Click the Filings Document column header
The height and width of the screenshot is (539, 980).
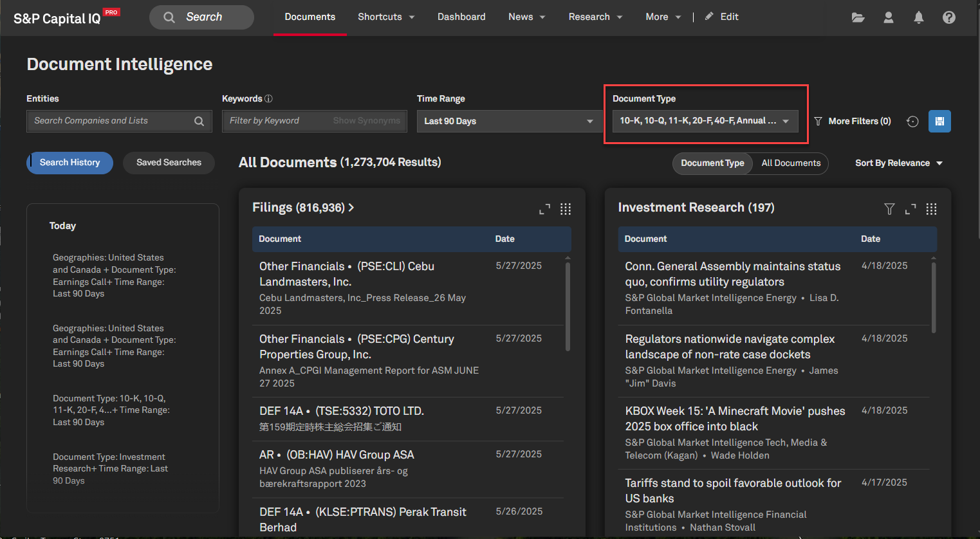tap(280, 239)
